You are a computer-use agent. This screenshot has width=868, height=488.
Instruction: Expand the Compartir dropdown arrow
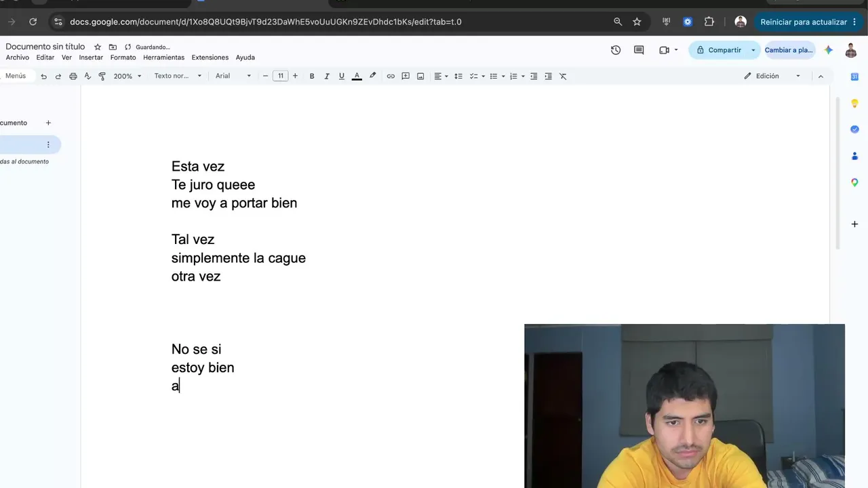(x=753, y=50)
